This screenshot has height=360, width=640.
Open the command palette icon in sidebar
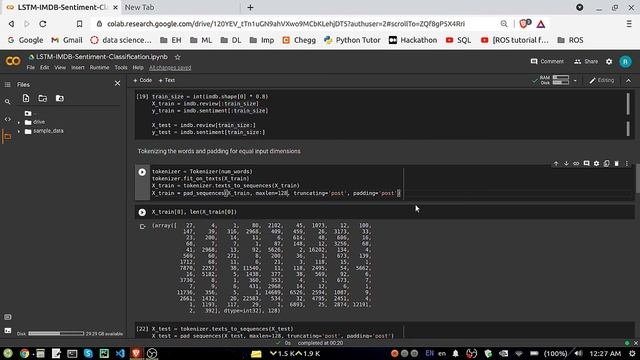pos(7,317)
